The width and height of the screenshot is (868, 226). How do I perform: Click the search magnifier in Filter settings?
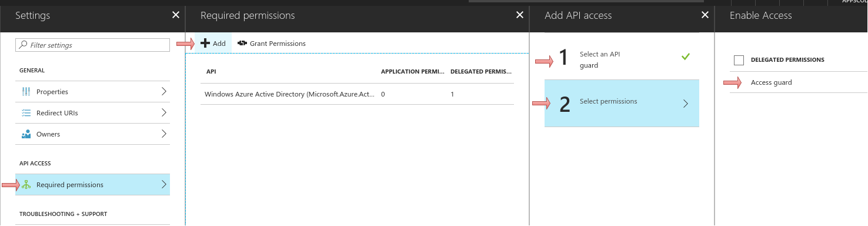[24, 45]
